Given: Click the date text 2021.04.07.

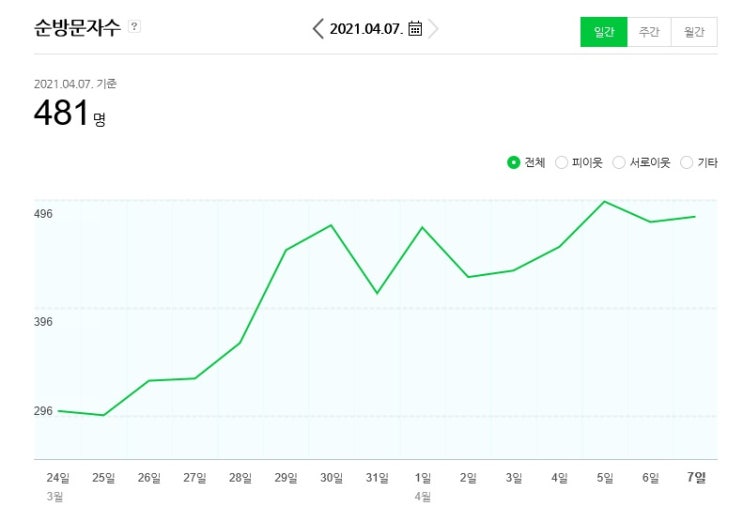Looking at the screenshot, I should [x=367, y=29].
